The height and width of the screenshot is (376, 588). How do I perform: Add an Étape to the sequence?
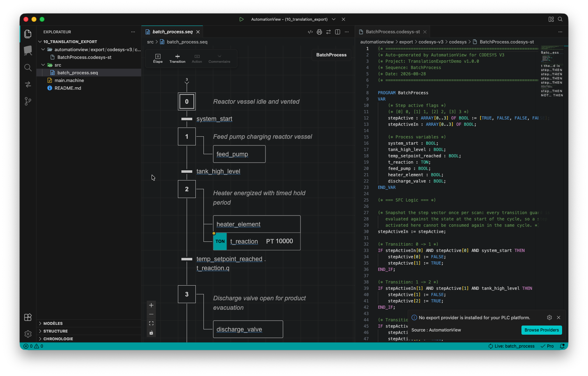[158, 58]
